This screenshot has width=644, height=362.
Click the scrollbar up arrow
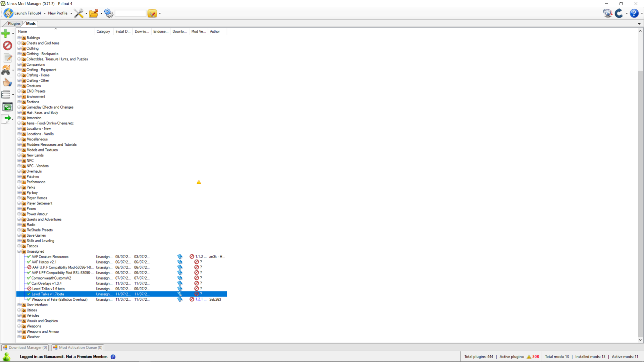pyautogui.click(x=640, y=31)
